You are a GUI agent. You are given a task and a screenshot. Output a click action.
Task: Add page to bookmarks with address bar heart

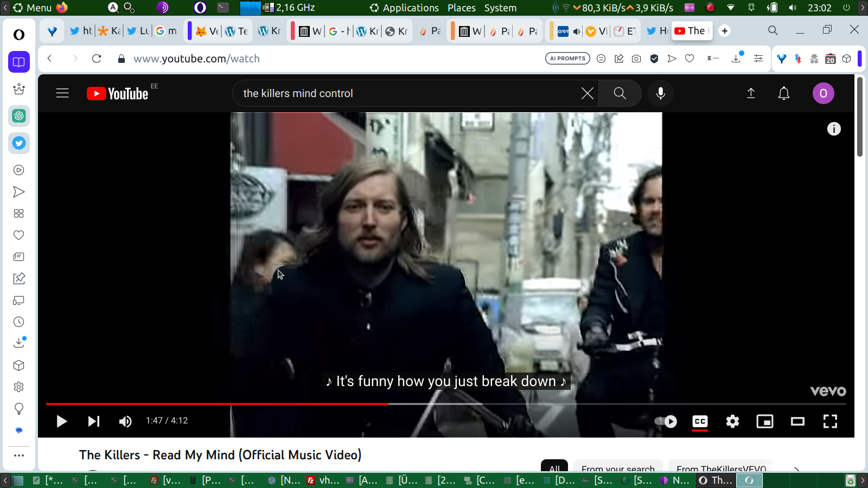point(690,59)
